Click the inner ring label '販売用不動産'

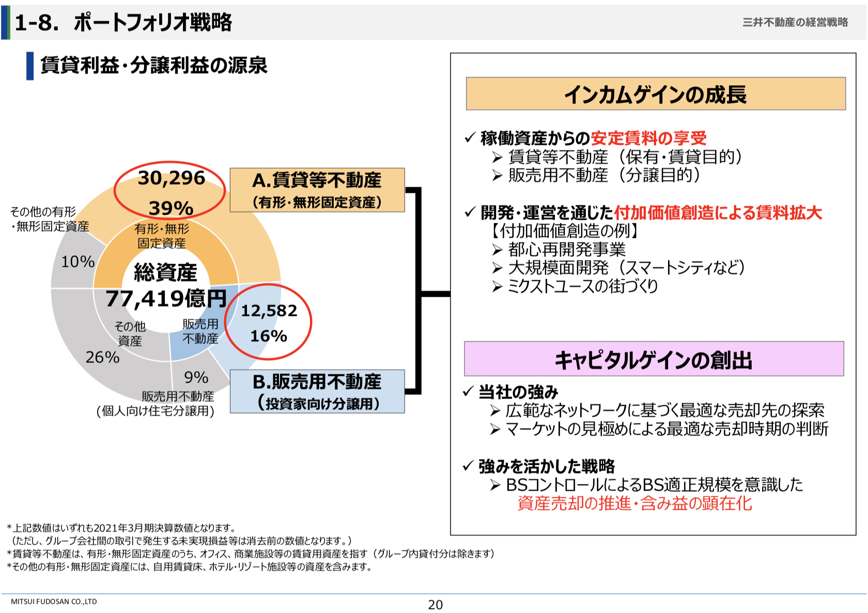click(x=200, y=331)
